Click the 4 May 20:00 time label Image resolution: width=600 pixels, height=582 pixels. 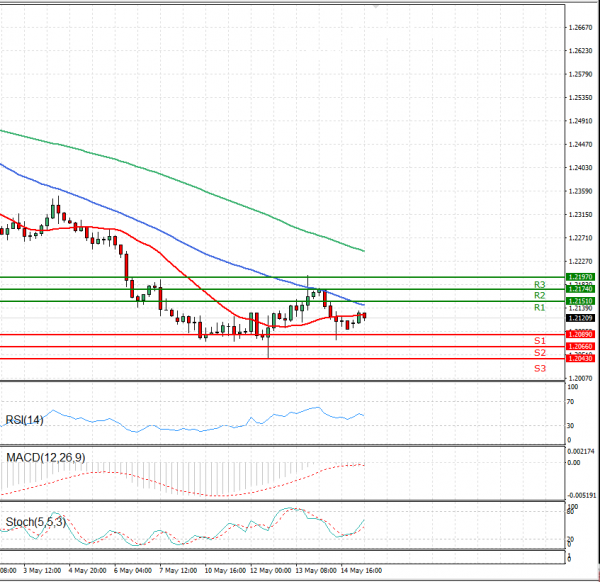(x=88, y=571)
